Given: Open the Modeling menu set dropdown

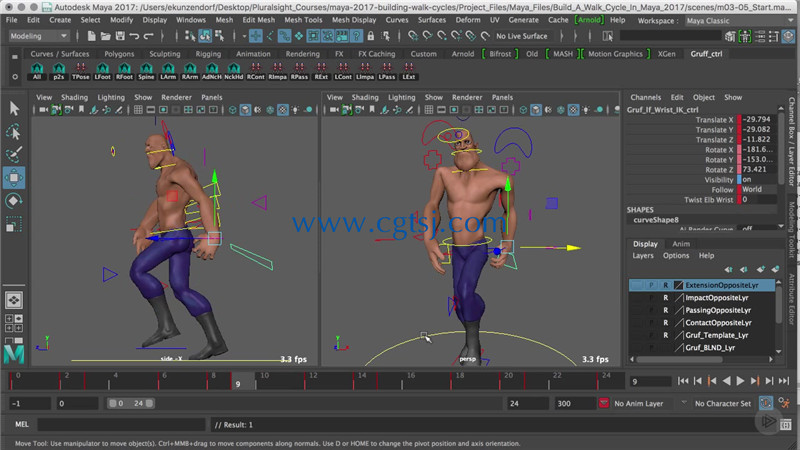Looking at the screenshot, I should 39,36.
